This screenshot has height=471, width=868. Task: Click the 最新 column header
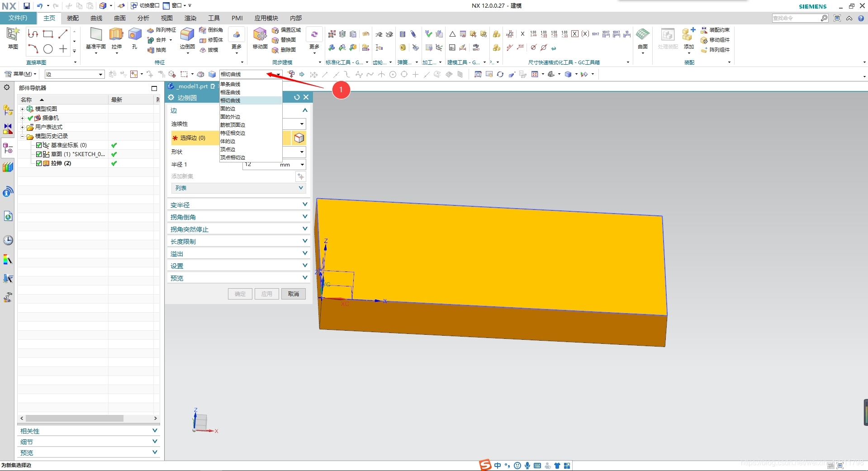tap(131, 100)
